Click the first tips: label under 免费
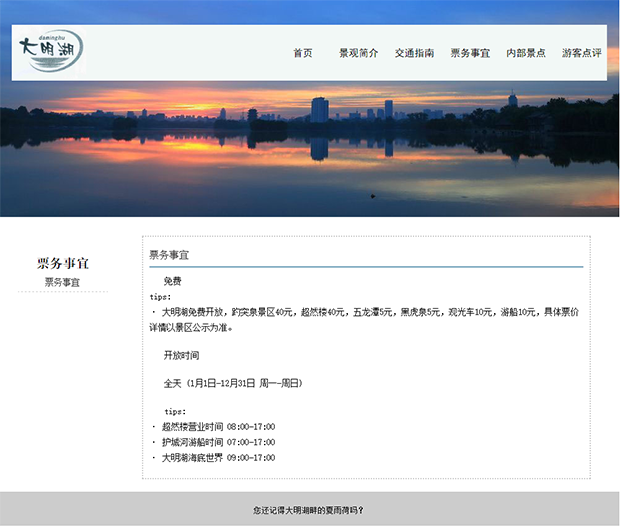Image resolution: width=620 pixels, height=527 pixels. (x=160, y=297)
